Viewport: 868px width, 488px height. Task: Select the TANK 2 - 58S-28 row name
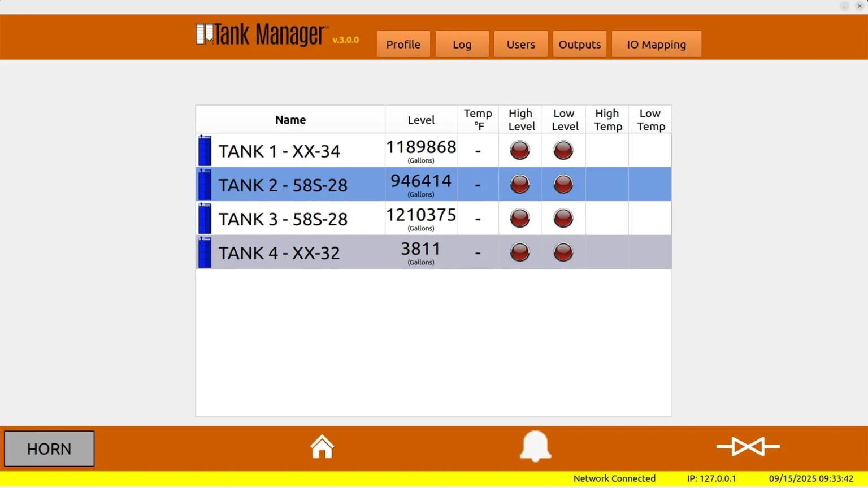(283, 185)
